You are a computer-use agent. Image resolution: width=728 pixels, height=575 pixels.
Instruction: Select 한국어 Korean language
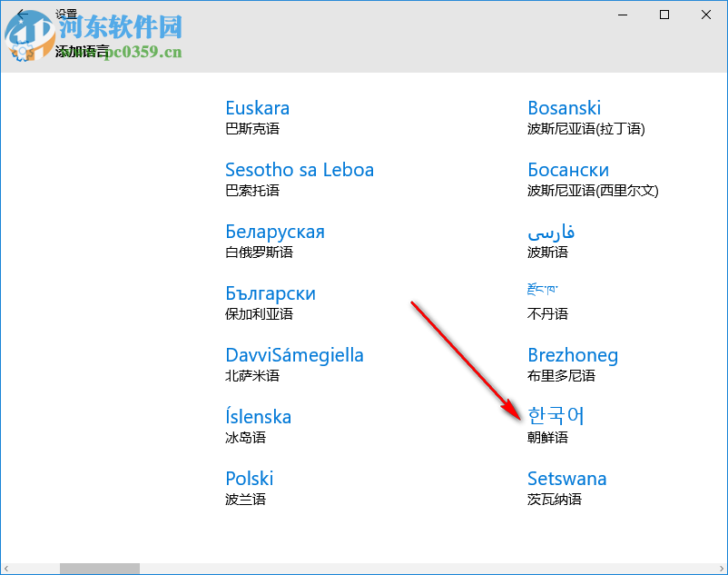[x=556, y=426]
